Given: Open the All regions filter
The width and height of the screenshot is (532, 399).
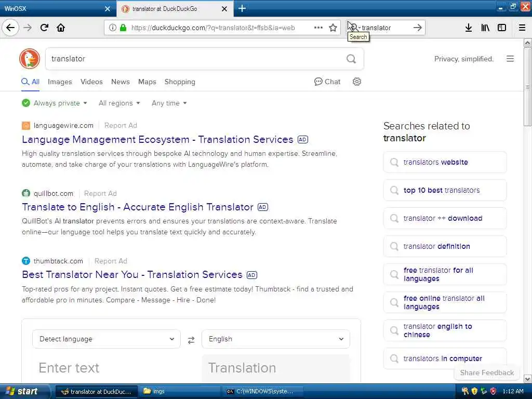Looking at the screenshot, I should tap(119, 103).
